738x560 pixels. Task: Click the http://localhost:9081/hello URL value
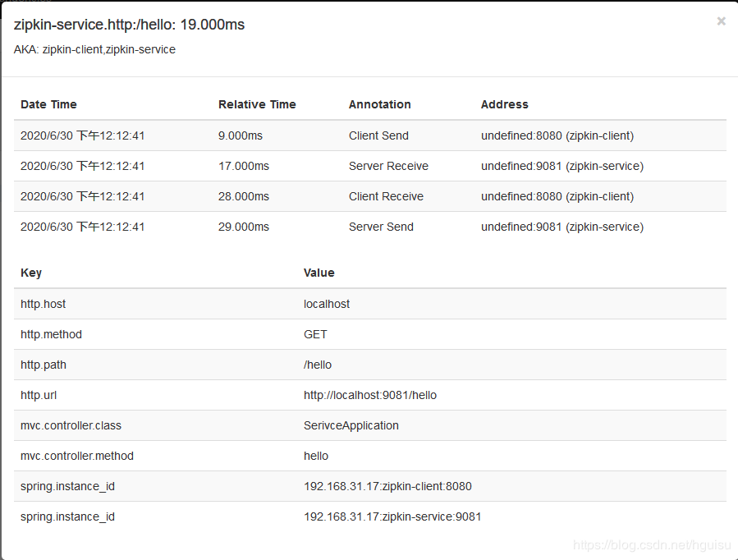click(x=370, y=395)
